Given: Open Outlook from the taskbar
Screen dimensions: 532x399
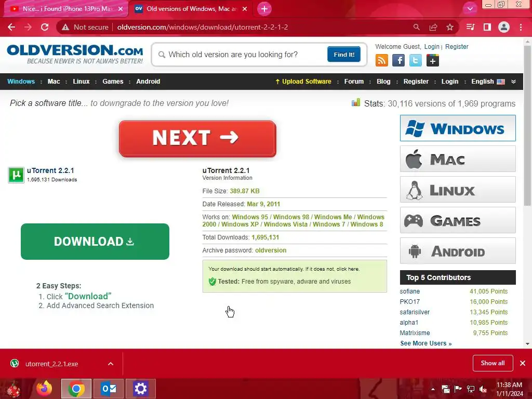Looking at the screenshot, I should [x=109, y=389].
